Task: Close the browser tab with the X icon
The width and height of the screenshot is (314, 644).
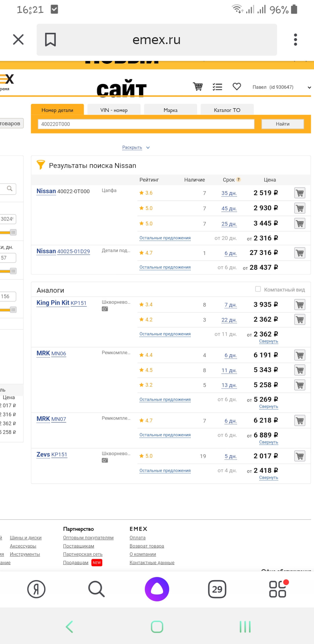Action: tap(18, 40)
